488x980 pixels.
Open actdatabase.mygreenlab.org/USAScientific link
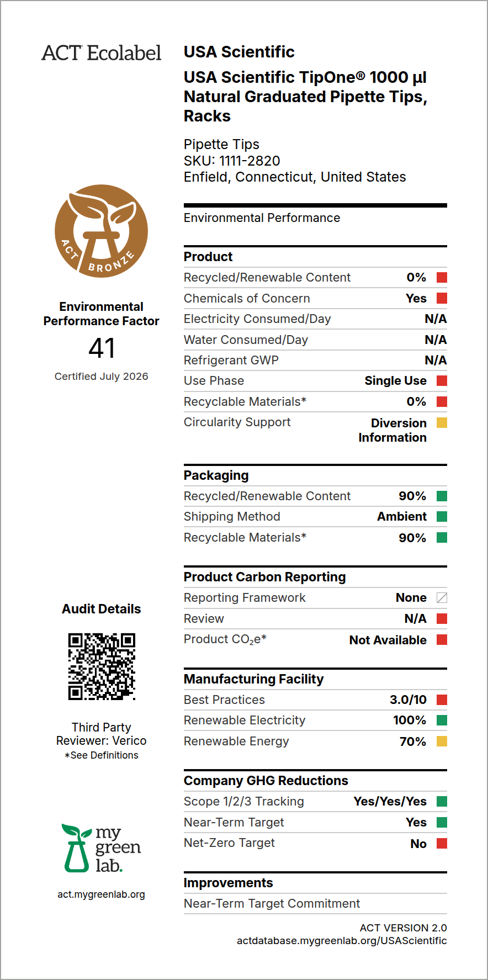(342, 941)
